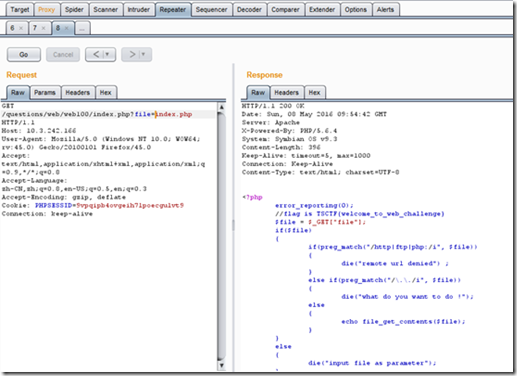Open the Comparer tab

285,9
